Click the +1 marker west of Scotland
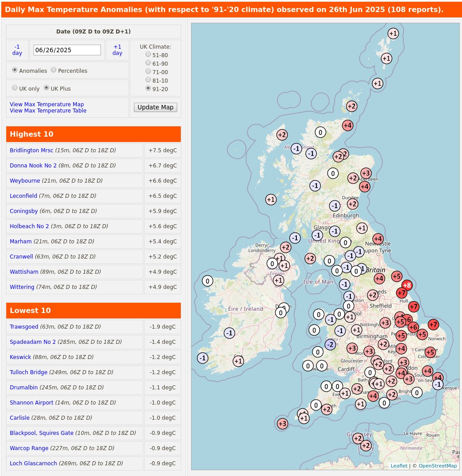Viewport: 462px width, 476px height. click(x=271, y=200)
